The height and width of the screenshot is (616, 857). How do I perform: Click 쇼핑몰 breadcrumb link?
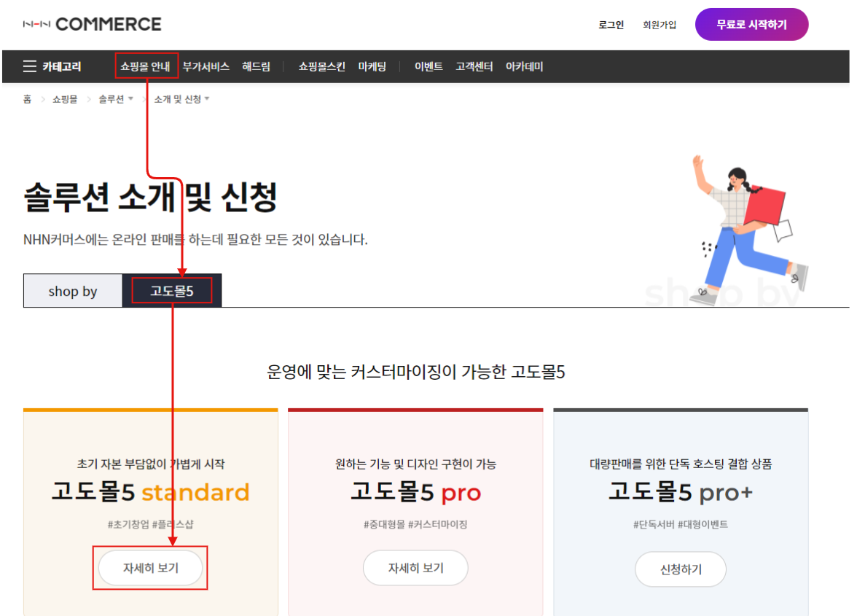tap(64, 99)
